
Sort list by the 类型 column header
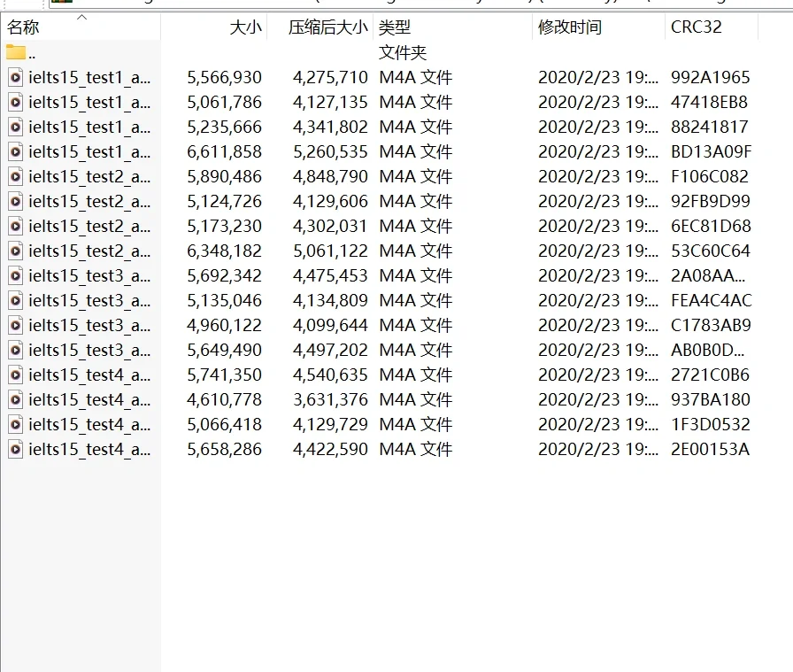[x=452, y=27]
